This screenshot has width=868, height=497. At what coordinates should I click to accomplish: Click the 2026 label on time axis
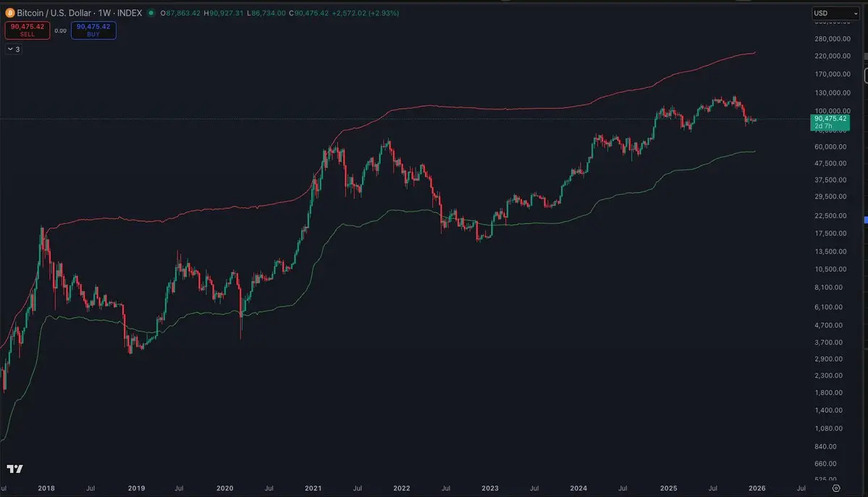757,488
